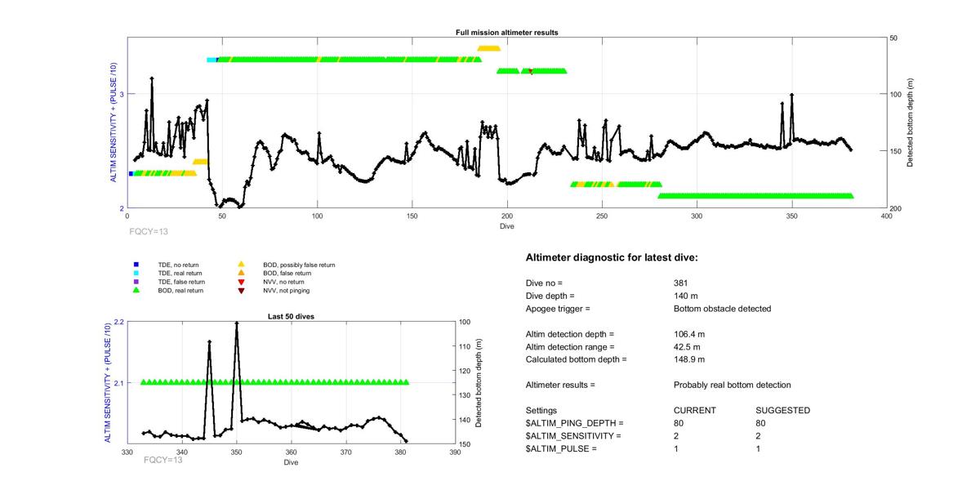Select the 'BOD, false return' legend label
The image size is (980, 499).
tap(287, 273)
